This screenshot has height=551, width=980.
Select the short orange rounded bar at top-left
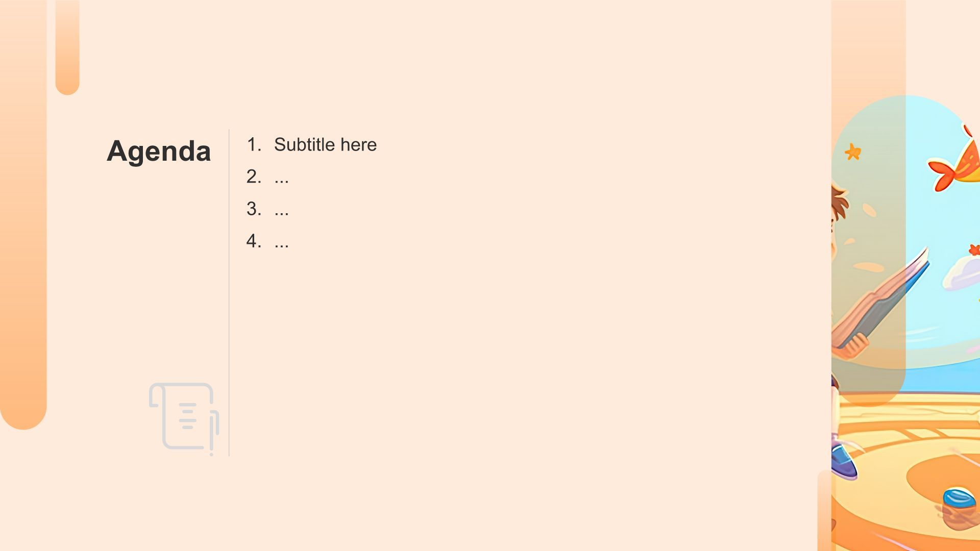click(67, 47)
